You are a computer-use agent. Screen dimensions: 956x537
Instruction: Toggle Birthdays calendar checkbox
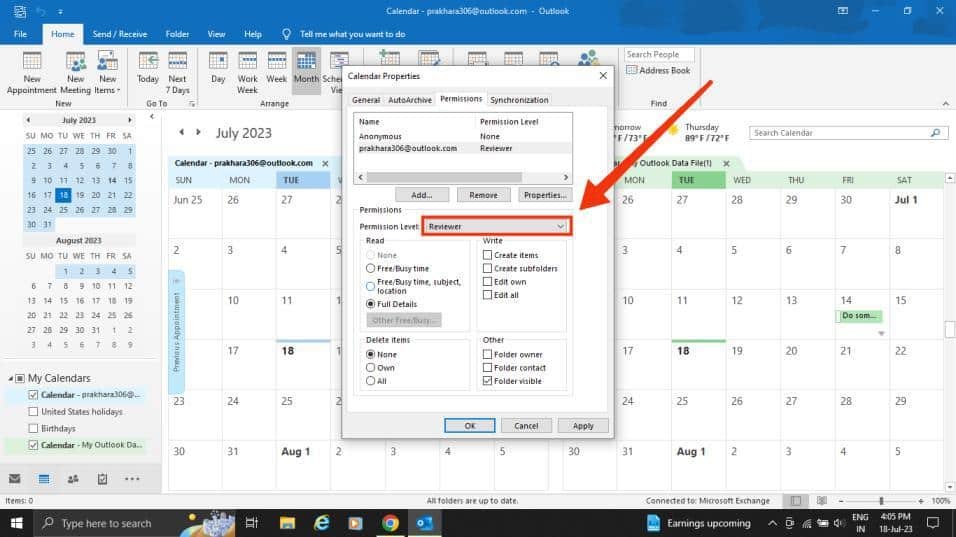[33, 429]
